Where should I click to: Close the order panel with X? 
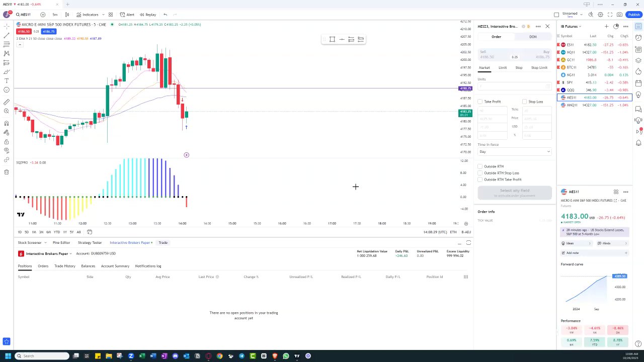(x=547, y=26)
